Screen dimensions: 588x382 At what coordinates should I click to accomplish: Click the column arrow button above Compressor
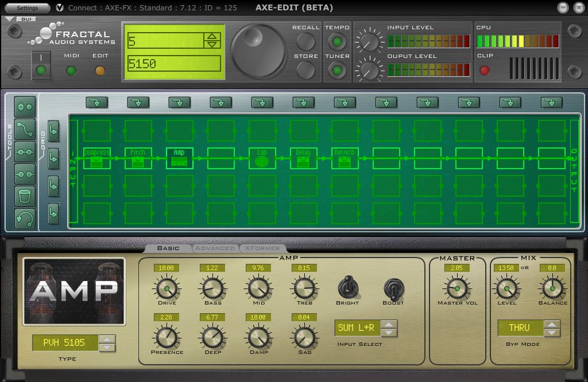tap(96, 103)
